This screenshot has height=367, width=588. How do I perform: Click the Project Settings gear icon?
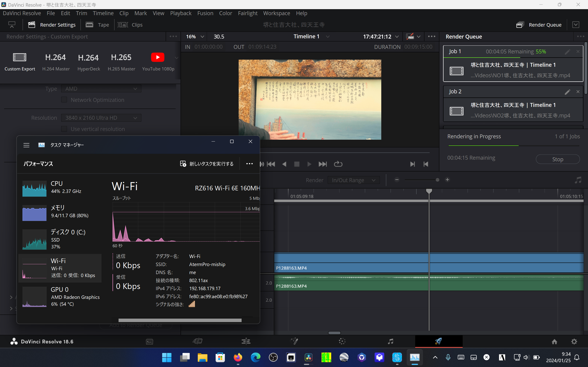tap(574, 342)
